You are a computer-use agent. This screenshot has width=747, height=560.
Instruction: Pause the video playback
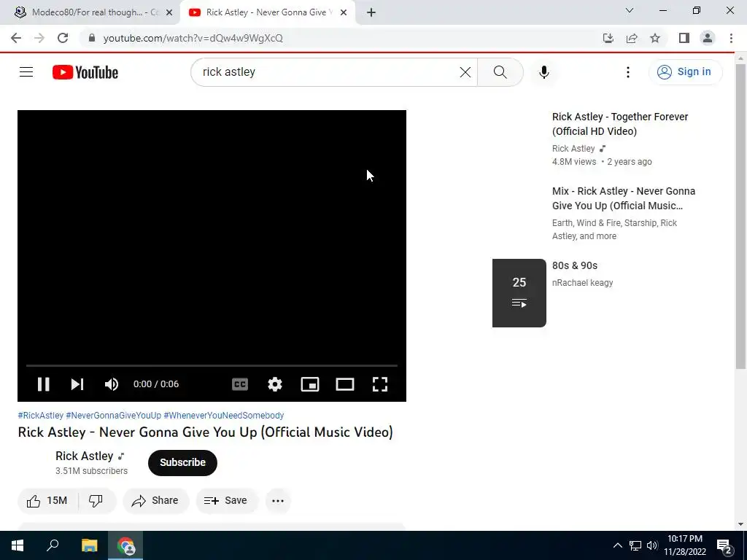click(x=43, y=384)
